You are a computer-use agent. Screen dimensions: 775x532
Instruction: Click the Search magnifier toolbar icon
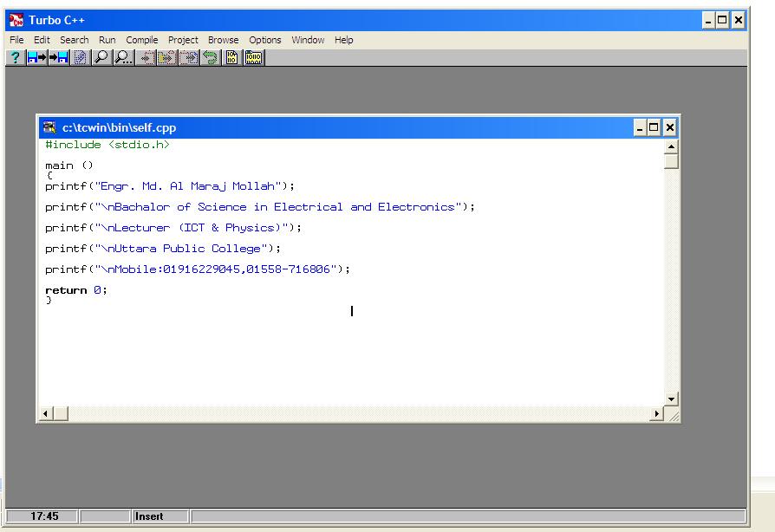tap(101, 58)
